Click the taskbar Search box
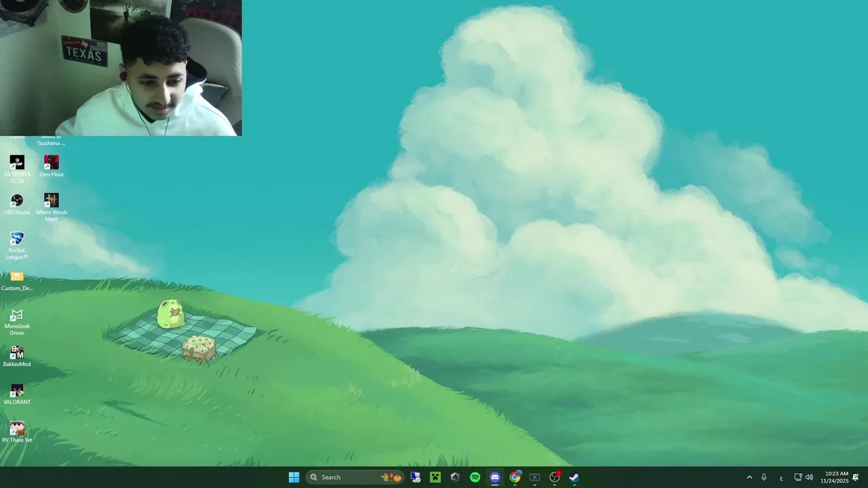 [355, 477]
